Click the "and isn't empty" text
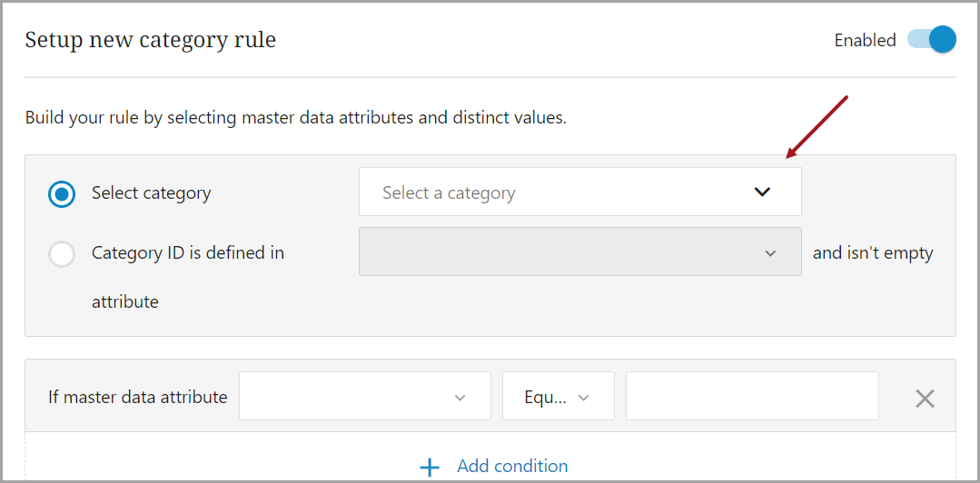 (873, 253)
